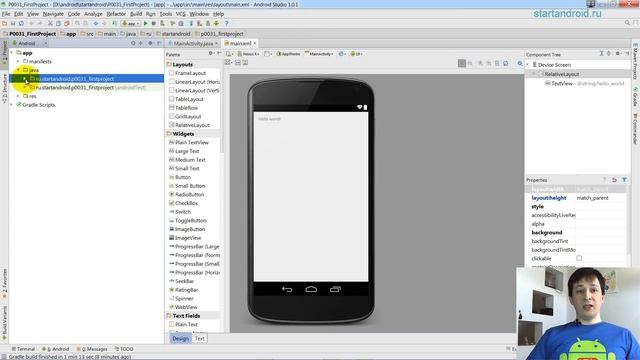The width and height of the screenshot is (640, 360).
Task: Toggle the Structure tool window side tab
Action: (x=5, y=88)
